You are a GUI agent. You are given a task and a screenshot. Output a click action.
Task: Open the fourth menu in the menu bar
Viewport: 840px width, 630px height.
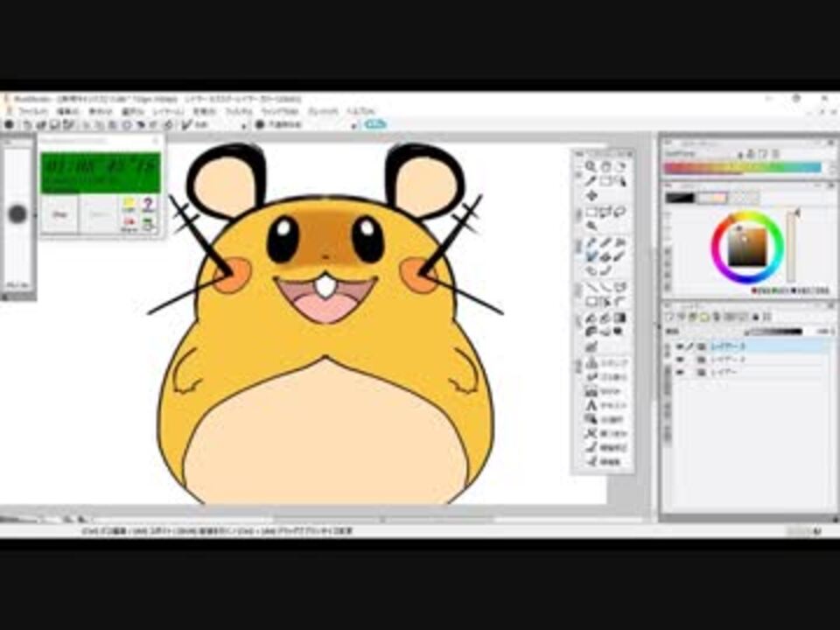133,111
